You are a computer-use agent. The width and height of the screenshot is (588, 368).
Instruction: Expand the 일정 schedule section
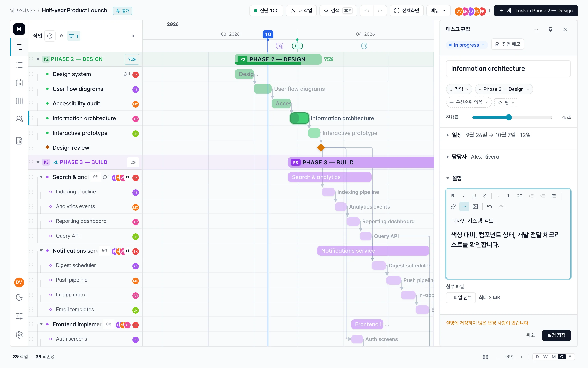(x=448, y=135)
